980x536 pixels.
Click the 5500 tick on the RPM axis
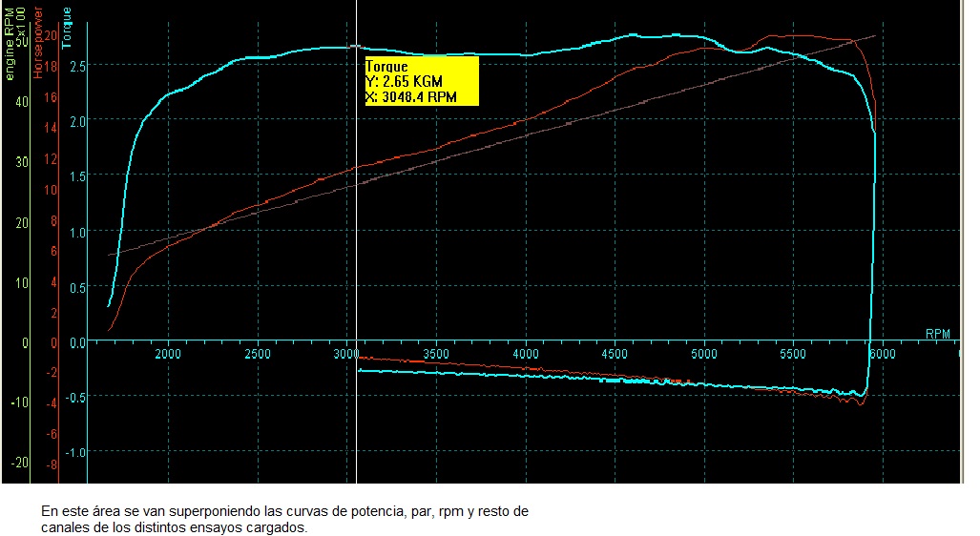pos(793,354)
